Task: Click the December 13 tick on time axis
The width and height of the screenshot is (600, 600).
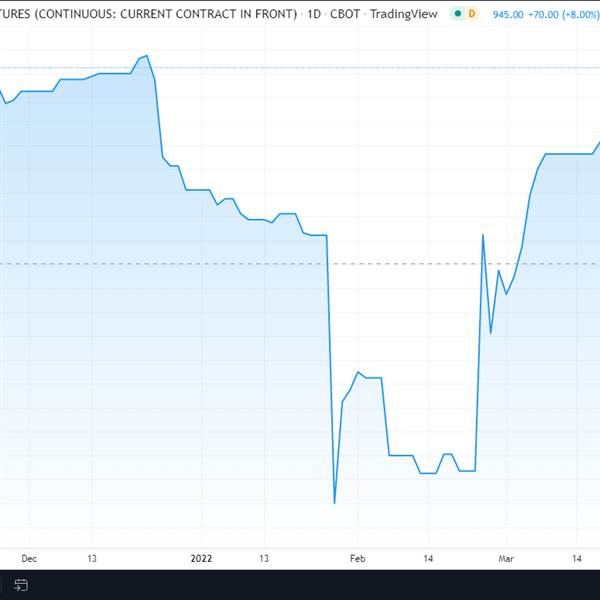Action: tap(92, 558)
